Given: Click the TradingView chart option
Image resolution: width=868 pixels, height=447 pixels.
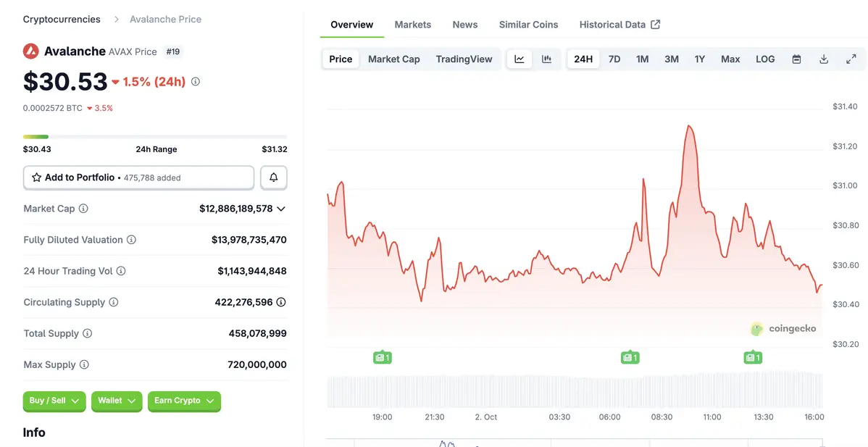Looking at the screenshot, I should (464, 59).
